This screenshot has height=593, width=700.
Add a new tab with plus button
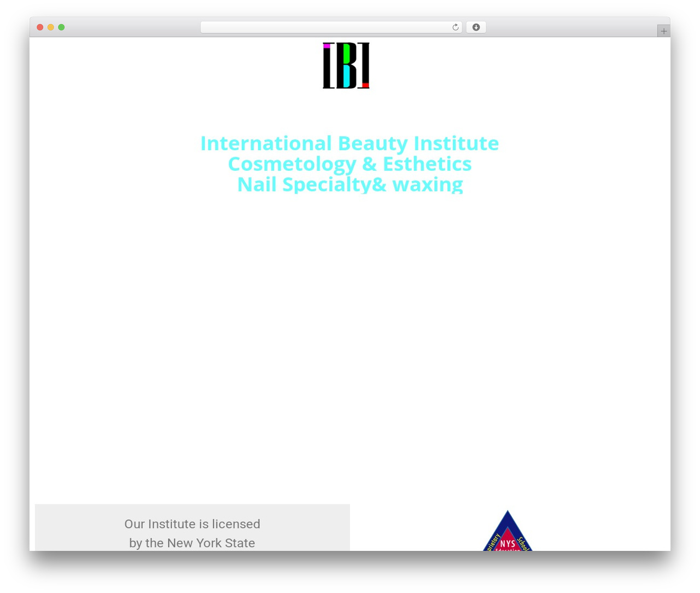pos(663,31)
